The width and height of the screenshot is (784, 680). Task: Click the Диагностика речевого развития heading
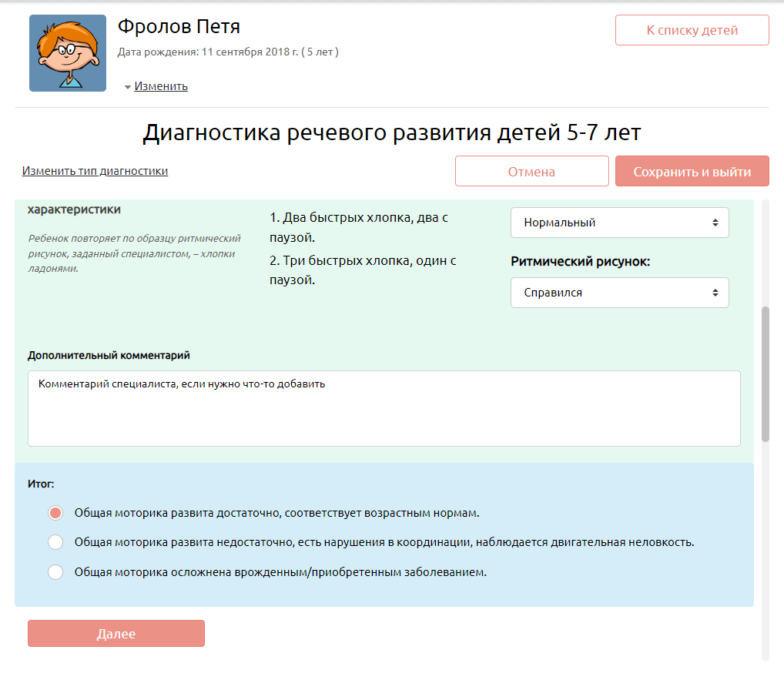(x=391, y=132)
